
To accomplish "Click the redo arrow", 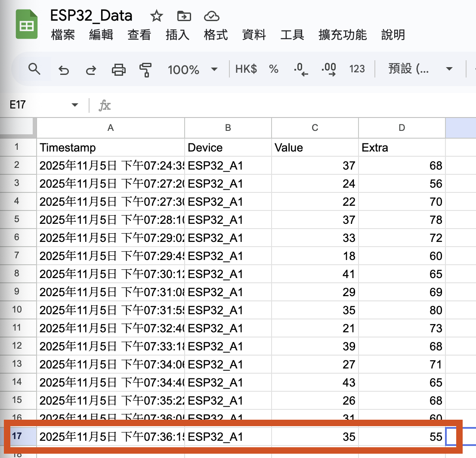I will [91, 70].
